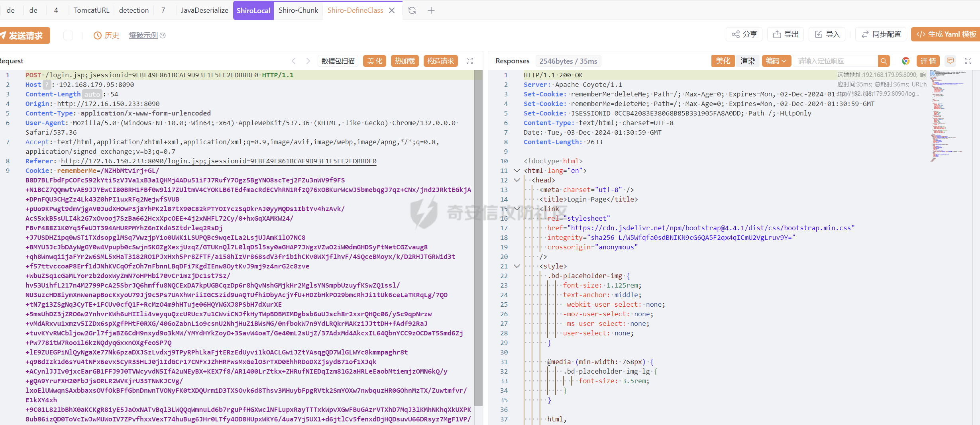The image size is (980, 425).
Task: Add a new fuzzer tab with plus icon
Action: [431, 10]
